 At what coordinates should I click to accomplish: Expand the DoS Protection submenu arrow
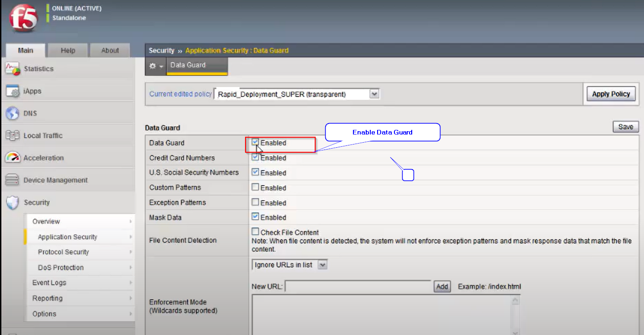131,268
